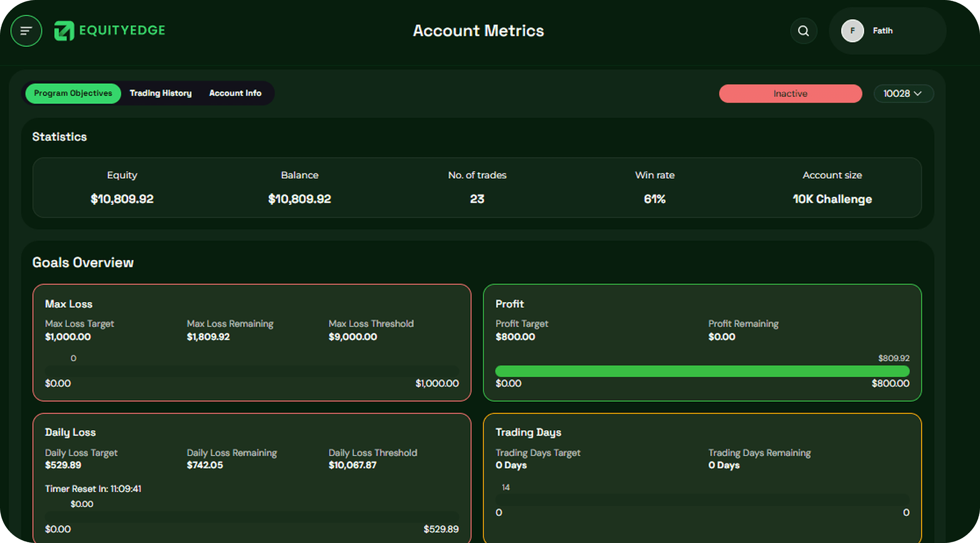The image size is (980, 543).
Task: Click the Max Loss card title
Action: pos(68,304)
